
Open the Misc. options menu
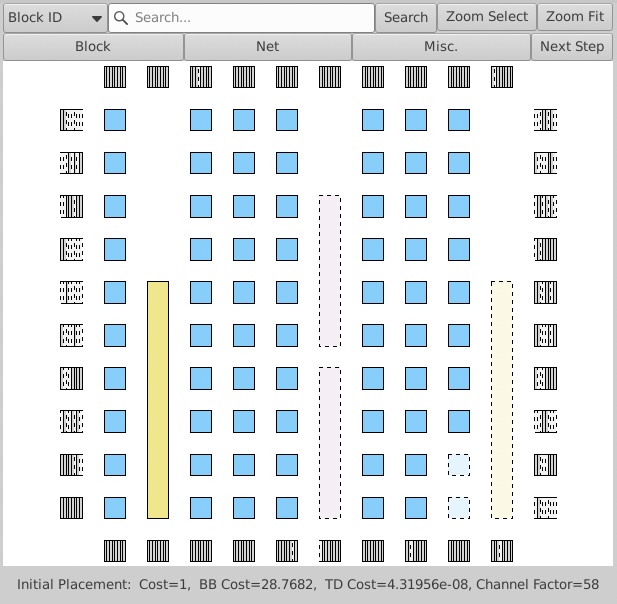pyautogui.click(x=441, y=47)
